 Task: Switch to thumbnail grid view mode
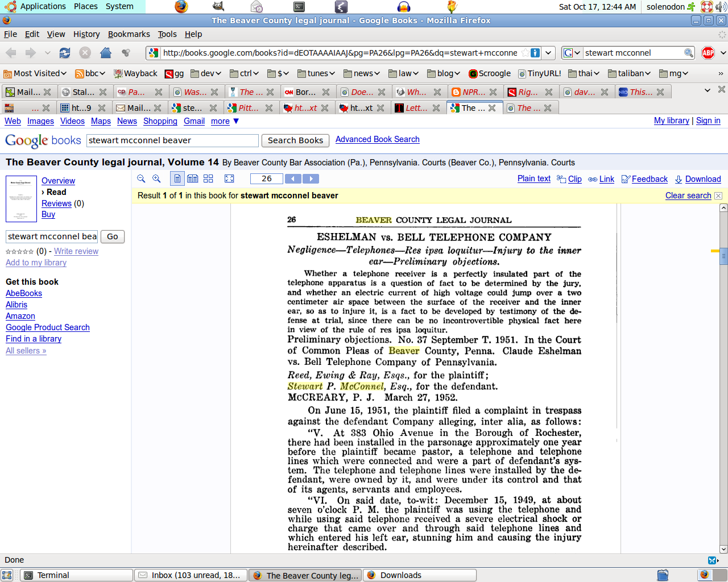[208, 178]
